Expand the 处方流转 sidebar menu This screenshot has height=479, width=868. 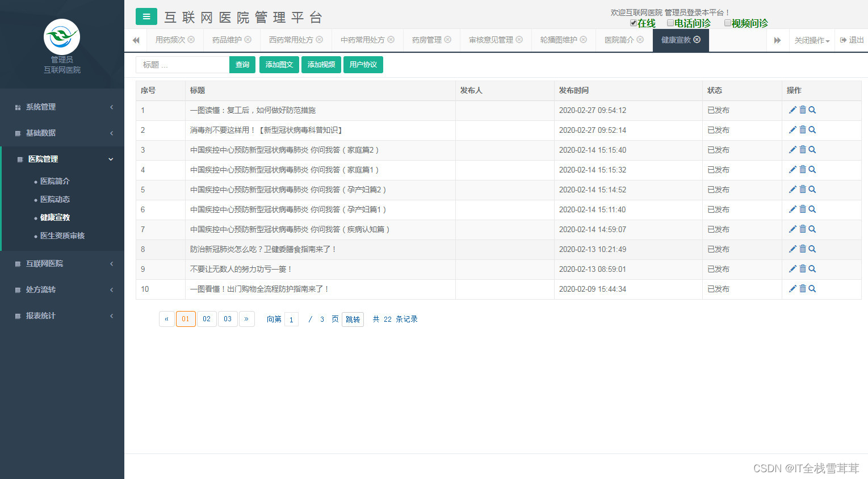(62, 289)
